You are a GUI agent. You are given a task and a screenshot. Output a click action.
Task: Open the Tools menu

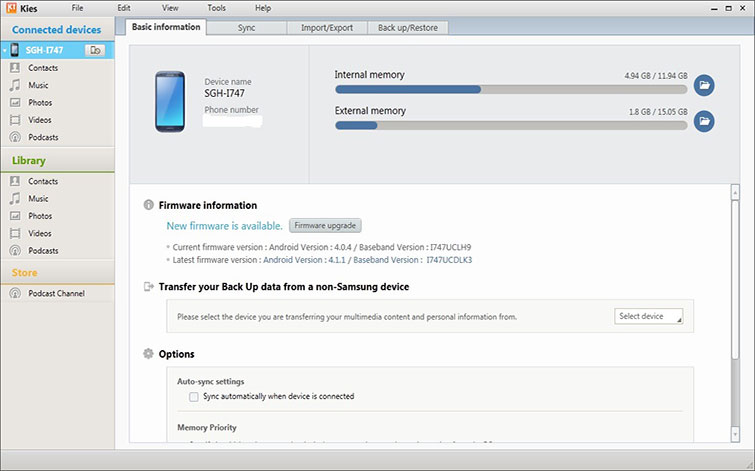[x=217, y=8]
